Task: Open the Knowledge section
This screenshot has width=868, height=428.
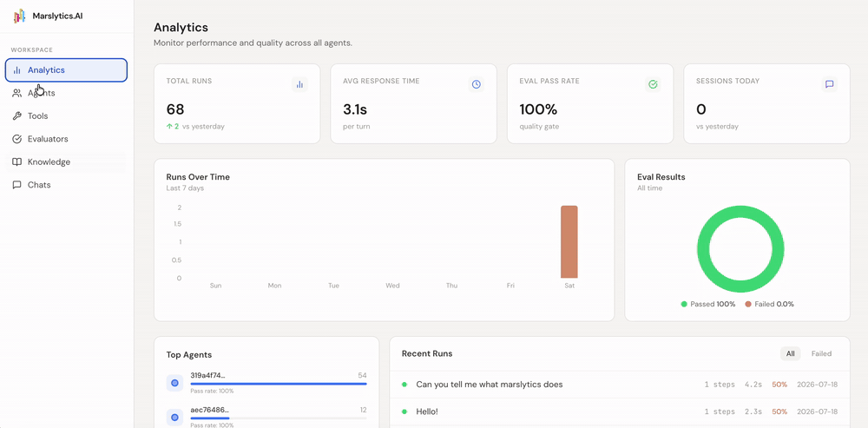Action: (67, 162)
